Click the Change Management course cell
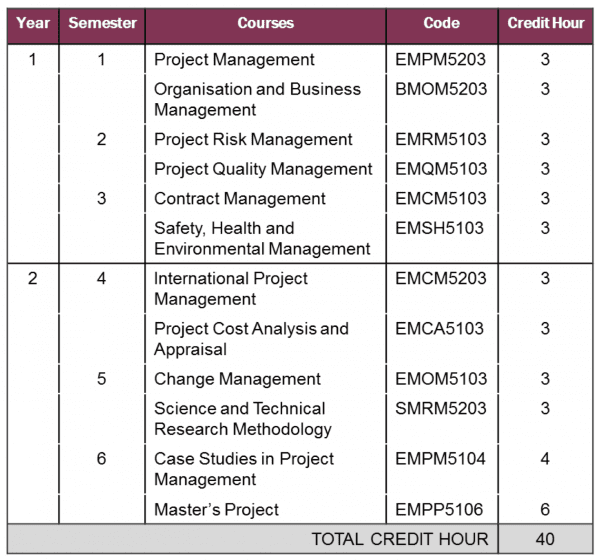This screenshot has height=560, width=600. coord(237,379)
